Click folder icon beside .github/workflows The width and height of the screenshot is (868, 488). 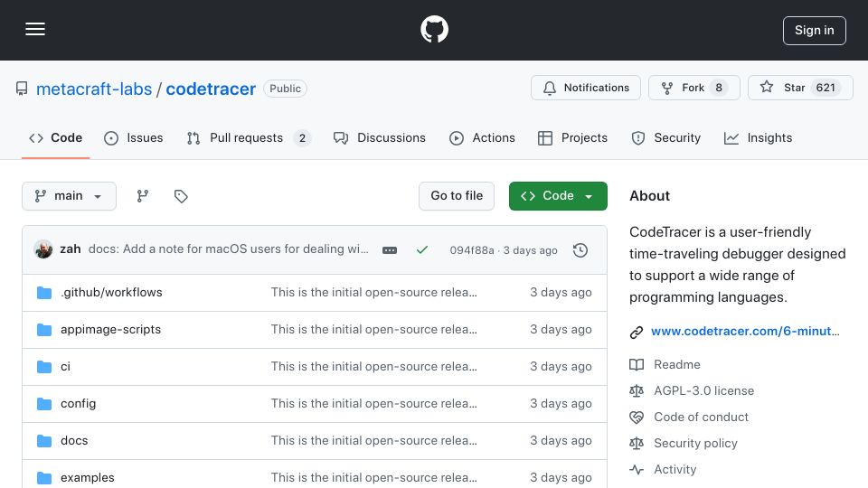[44, 293]
